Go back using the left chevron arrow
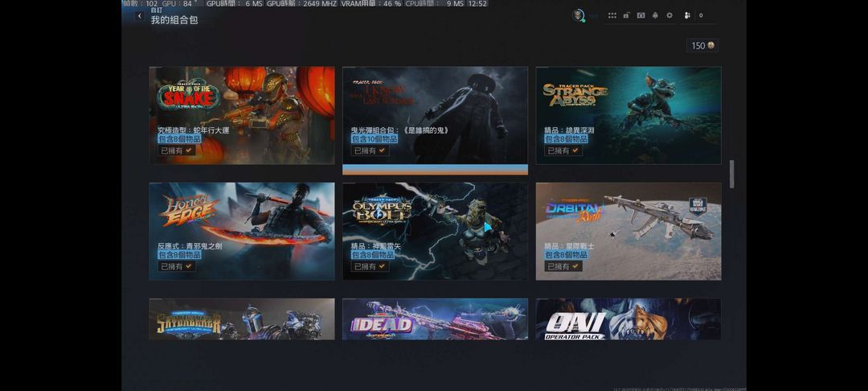868x391 pixels. click(140, 16)
